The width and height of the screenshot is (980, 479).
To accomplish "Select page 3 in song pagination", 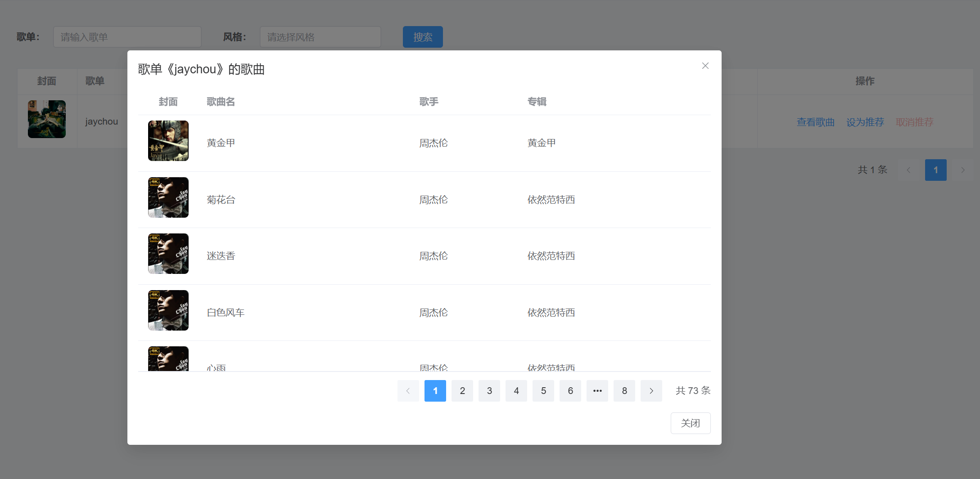I will (489, 391).
